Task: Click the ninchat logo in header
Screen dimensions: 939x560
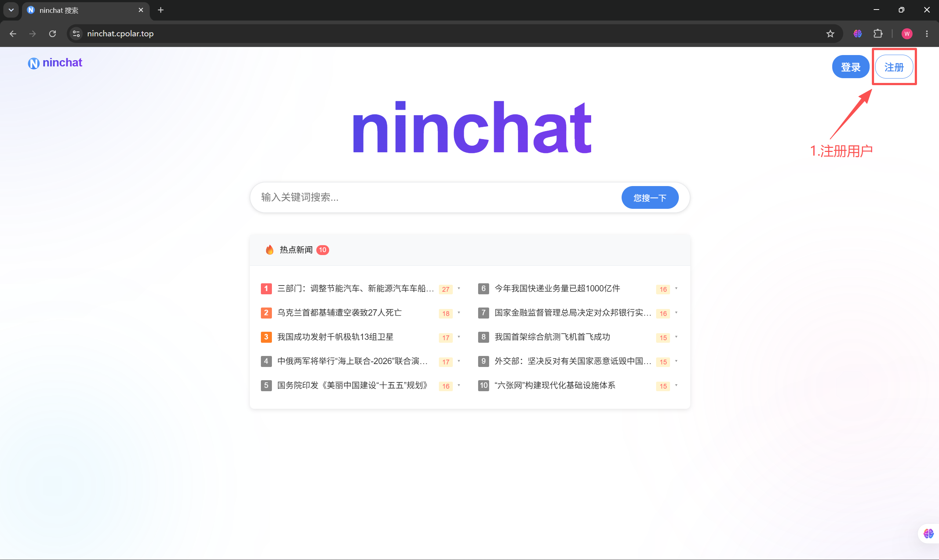Action: [x=55, y=63]
